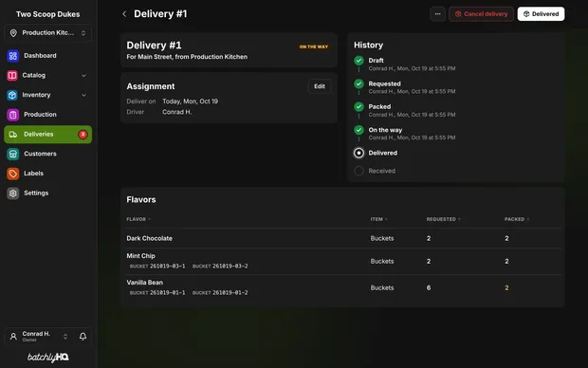Screen dimensions: 588x368
Task: Open notifications with the bell icon
Action: coord(83,337)
